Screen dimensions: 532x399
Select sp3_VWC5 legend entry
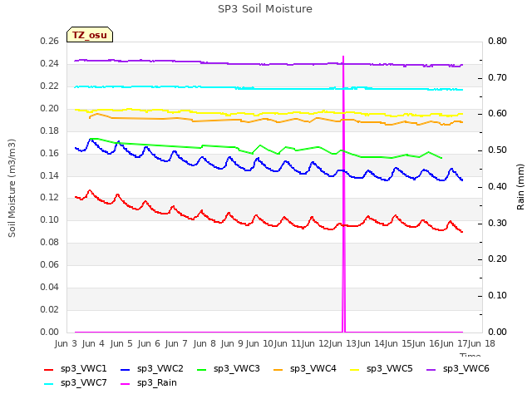[382, 369]
